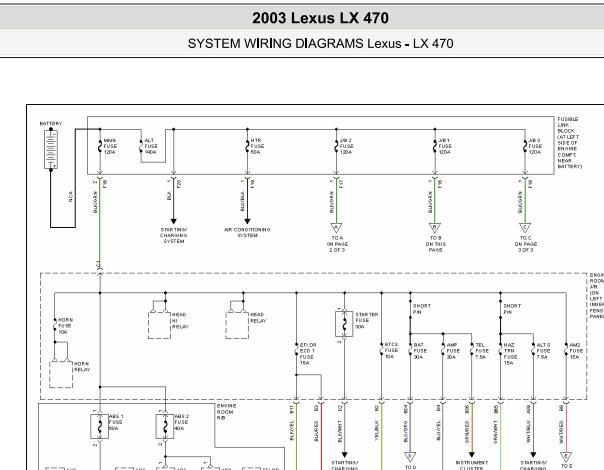Click the triangle connector marked D
Screen dimensions: 604x470
pos(410,457)
